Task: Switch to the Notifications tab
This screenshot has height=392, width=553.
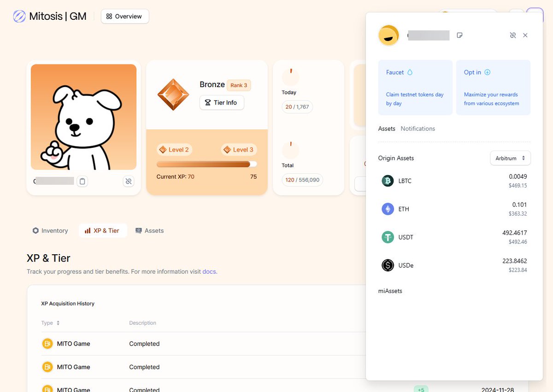Action: click(x=418, y=129)
